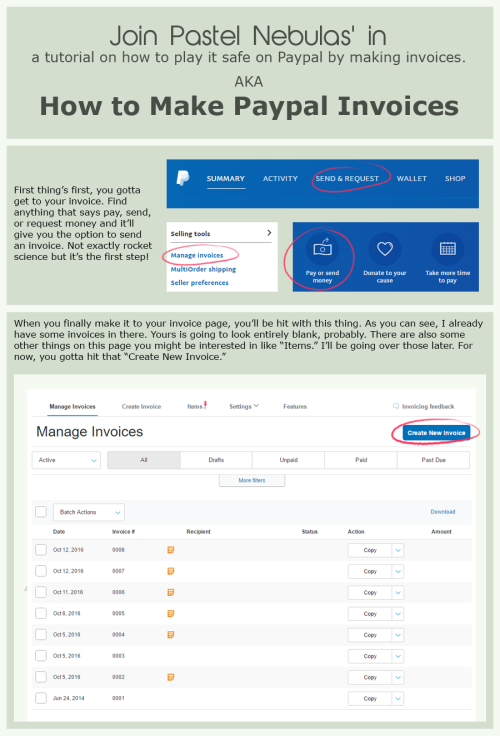500x736 pixels.
Task: Click the note icon on invoice 0005
Action: pos(171,613)
